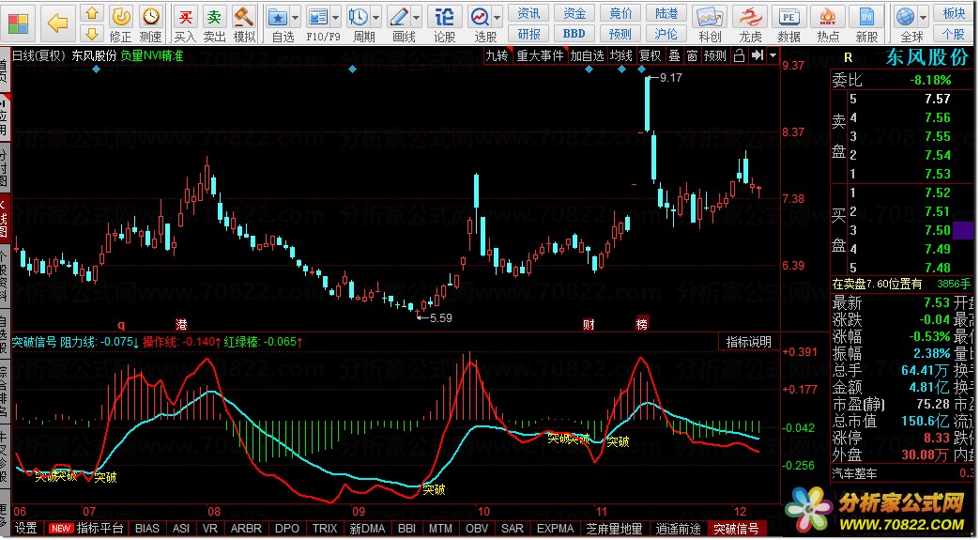Screen dimensions: 980x540
Task: Click the 修正 refresh icon
Action: [x=121, y=16]
